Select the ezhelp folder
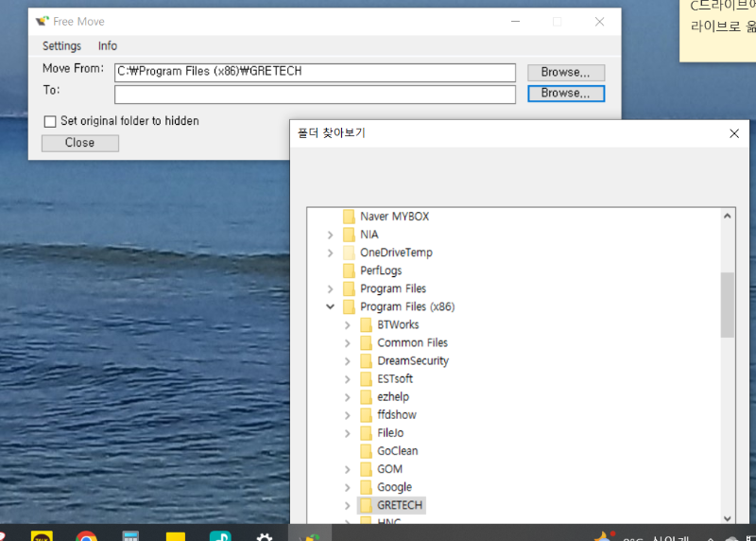 point(393,396)
